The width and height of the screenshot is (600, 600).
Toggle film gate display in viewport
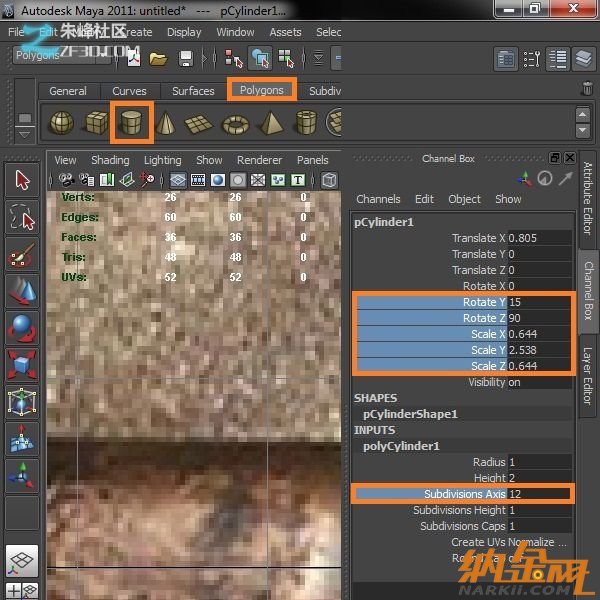pos(198,180)
